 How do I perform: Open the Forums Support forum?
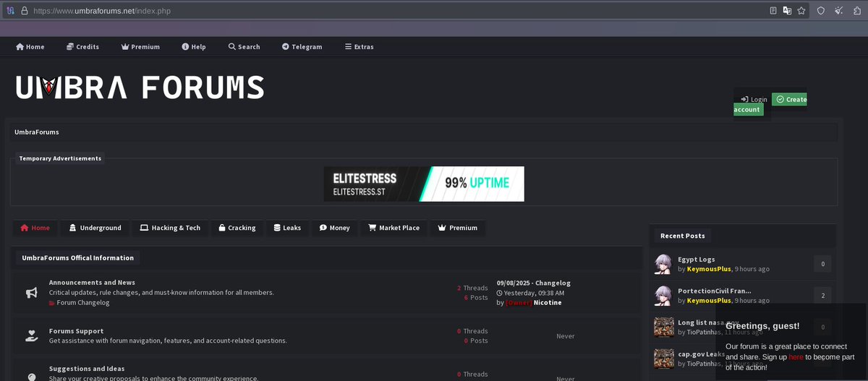(x=76, y=331)
